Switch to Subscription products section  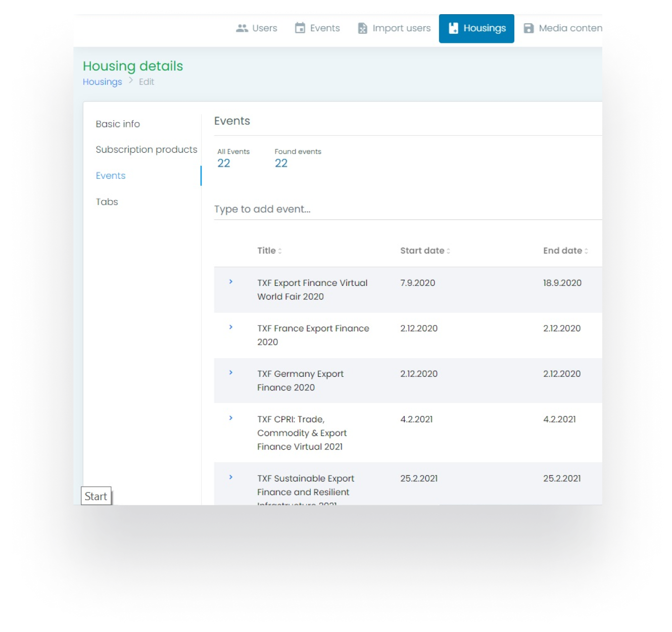(147, 150)
